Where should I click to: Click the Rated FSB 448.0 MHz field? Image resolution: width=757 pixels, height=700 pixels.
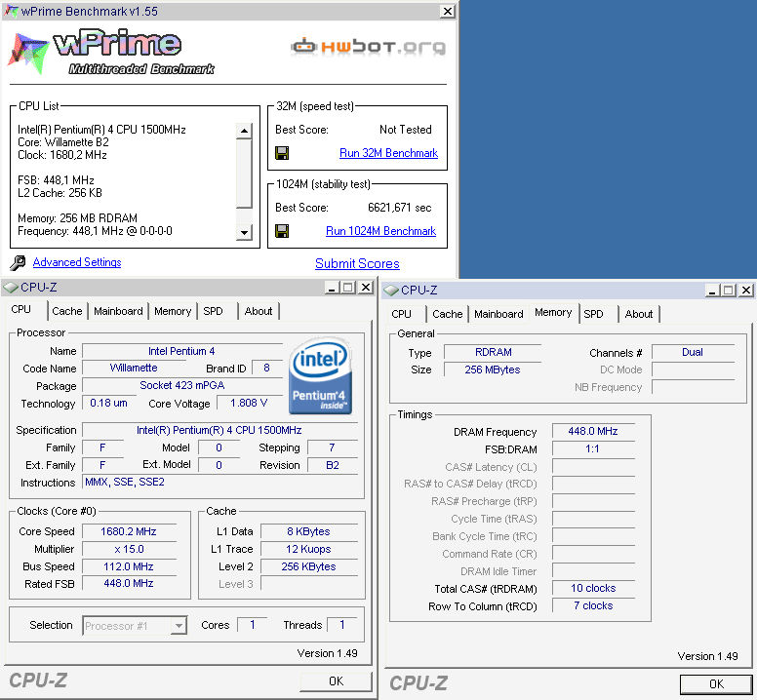(129, 583)
